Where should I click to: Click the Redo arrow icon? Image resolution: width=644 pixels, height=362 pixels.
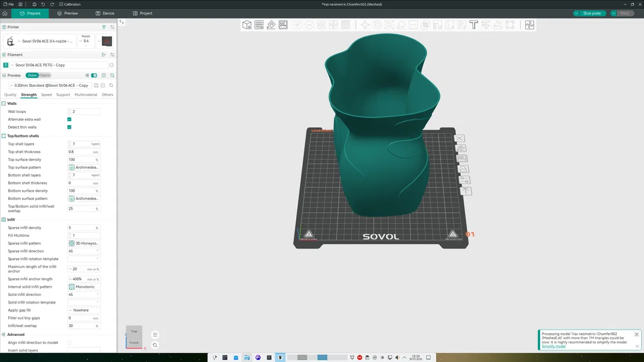pos(52,4)
